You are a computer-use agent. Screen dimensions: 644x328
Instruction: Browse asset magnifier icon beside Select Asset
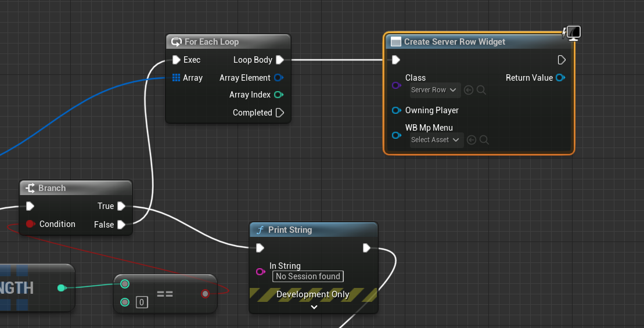click(x=484, y=140)
